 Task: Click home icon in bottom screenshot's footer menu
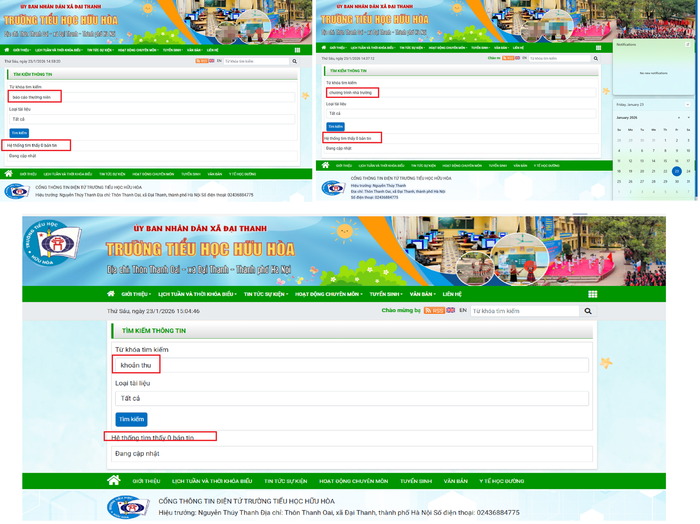(x=114, y=481)
